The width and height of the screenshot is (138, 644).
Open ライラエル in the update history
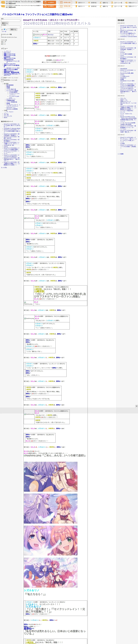pos(123,129)
